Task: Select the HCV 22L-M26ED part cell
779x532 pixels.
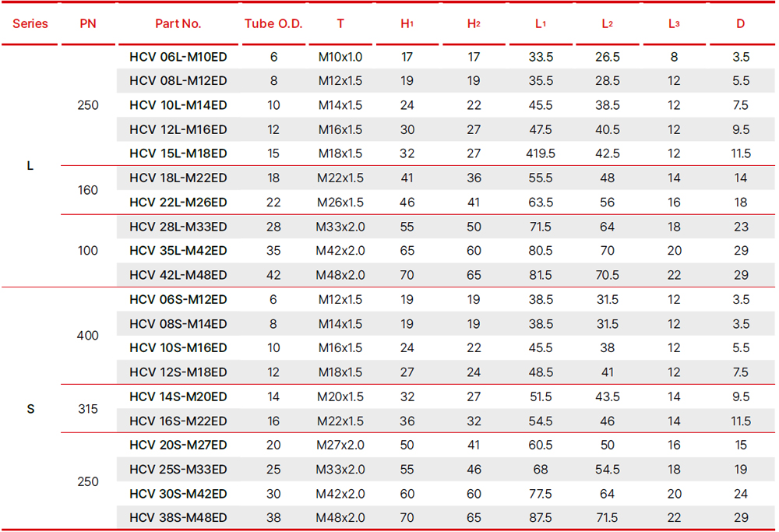Action: click(178, 203)
